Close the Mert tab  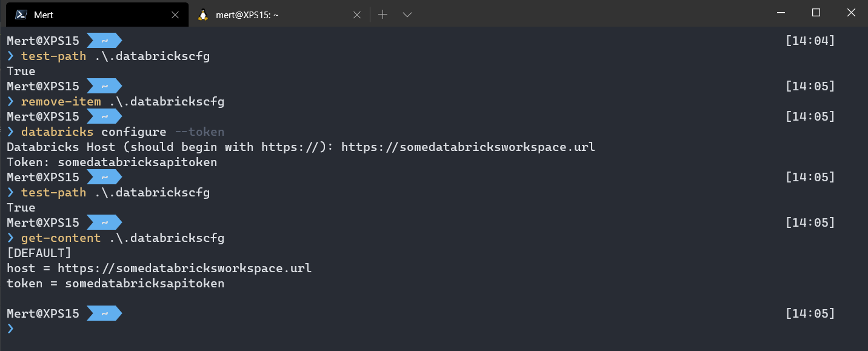[x=175, y=14]
